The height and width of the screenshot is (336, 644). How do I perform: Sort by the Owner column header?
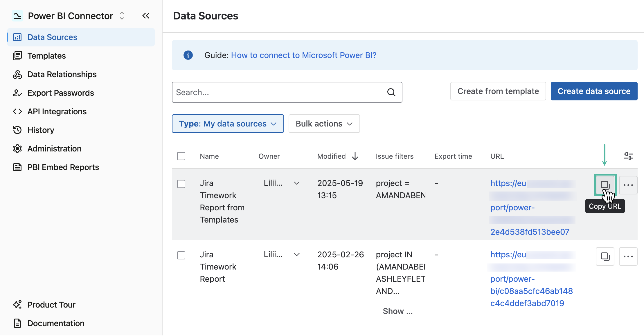pyautogui.click(x=269, y=156)
